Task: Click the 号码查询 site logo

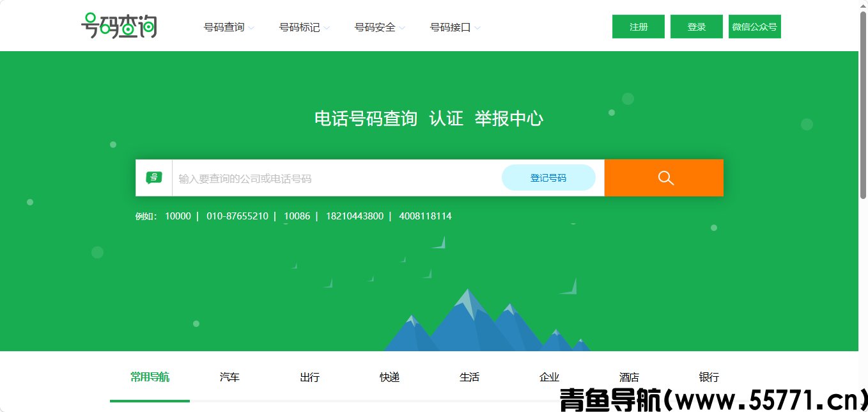Action: click(x=119, y=26)
